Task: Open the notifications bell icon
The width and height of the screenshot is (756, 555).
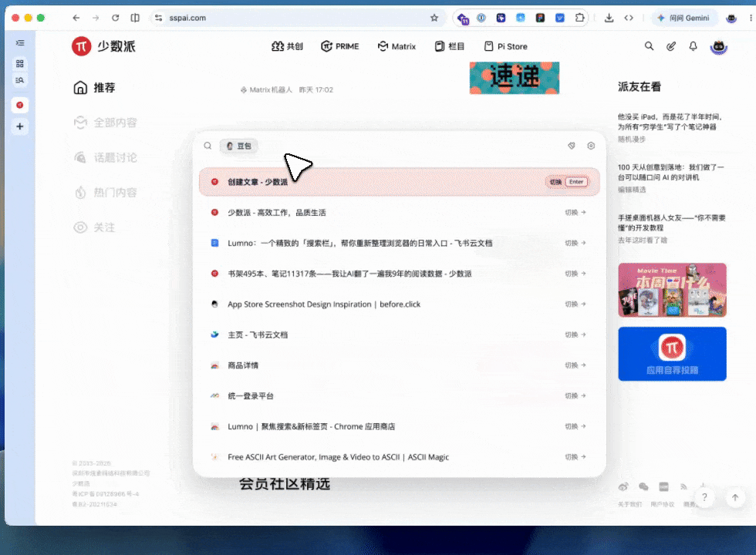Action: (693, 46)
